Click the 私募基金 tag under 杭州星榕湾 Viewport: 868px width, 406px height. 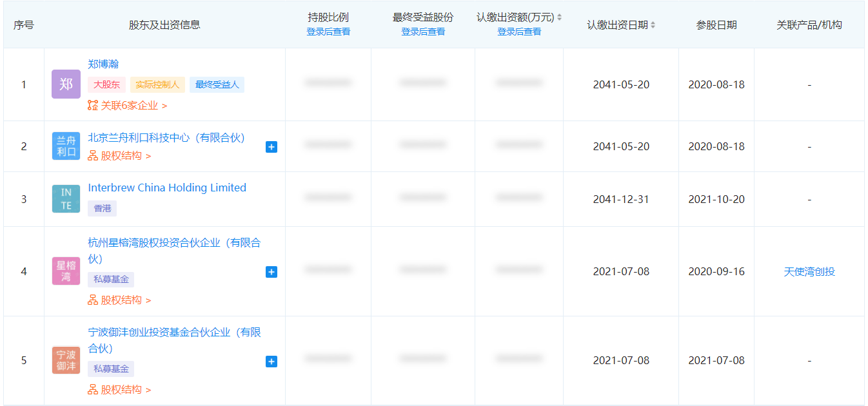[111, 280]
